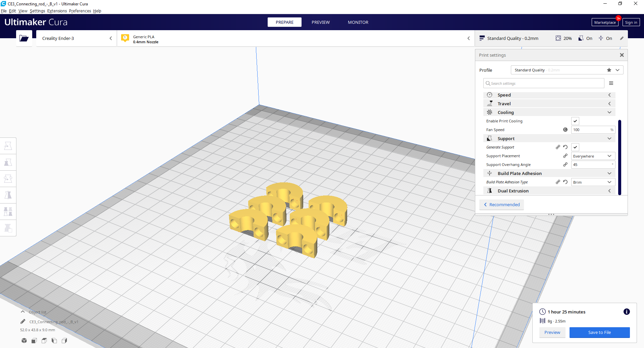This screenshot has width=644, height=348.
Task: Click the Fan Speed value field
Action: (593, 130)
